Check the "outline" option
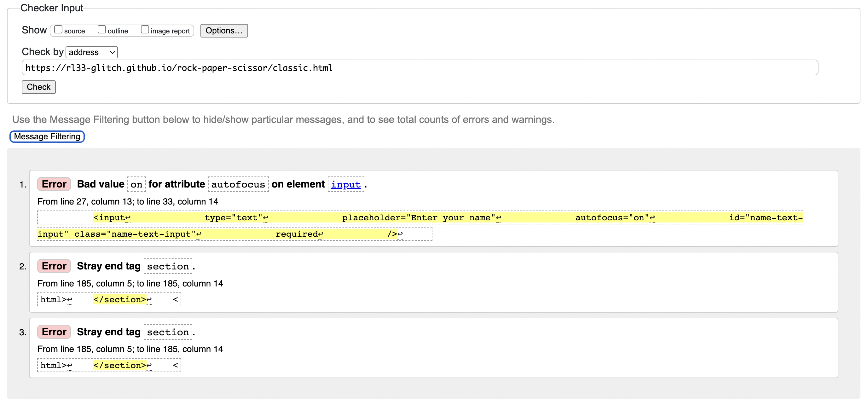Screen dimensions: 868x404 pos(102,30)
